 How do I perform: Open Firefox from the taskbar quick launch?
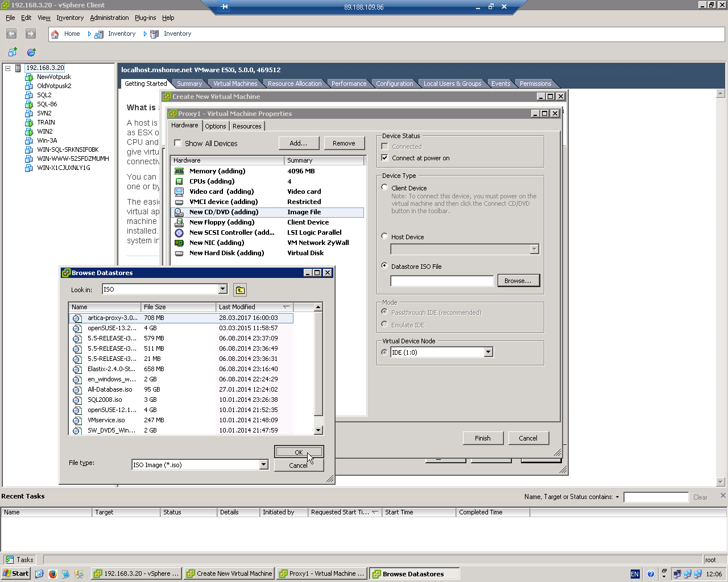[x=53, y=574]
